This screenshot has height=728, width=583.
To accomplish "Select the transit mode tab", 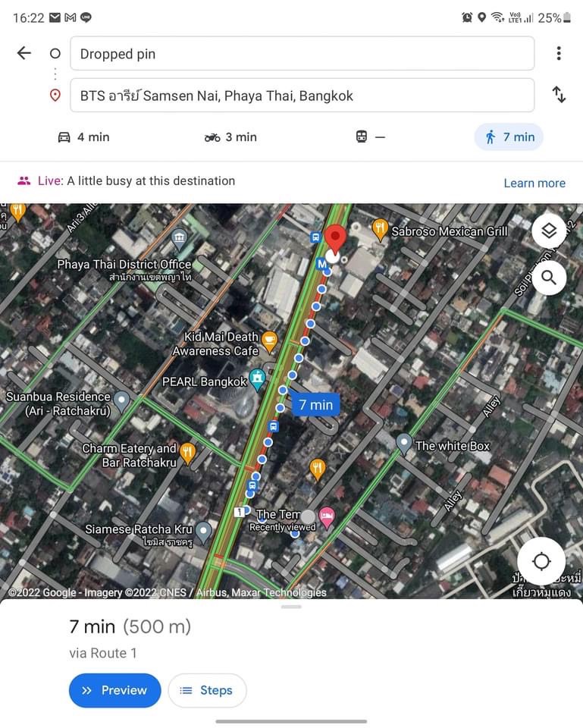I will [x=371, y=137].
